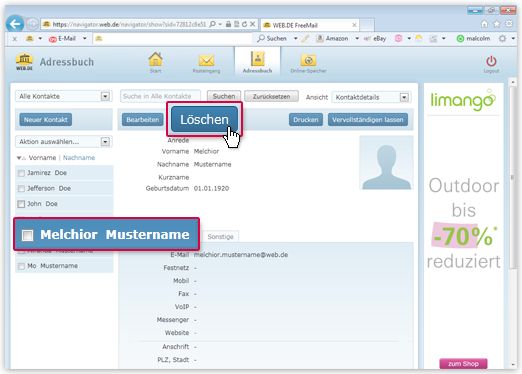
Task: Open browser tools gear icon
Action: point(509,24)
